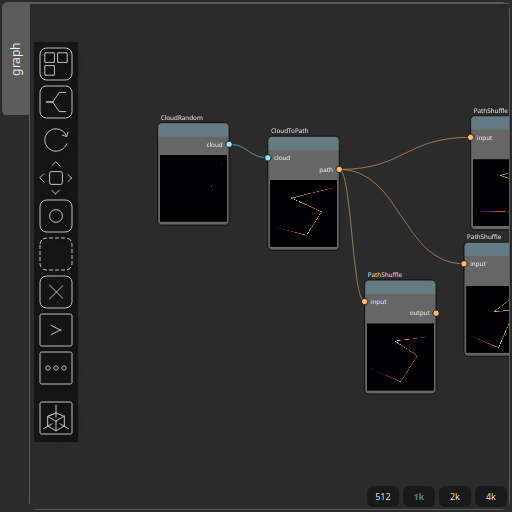Click middle-right PathShuffle's input port
512x512 pixels.
pos(464,264)
